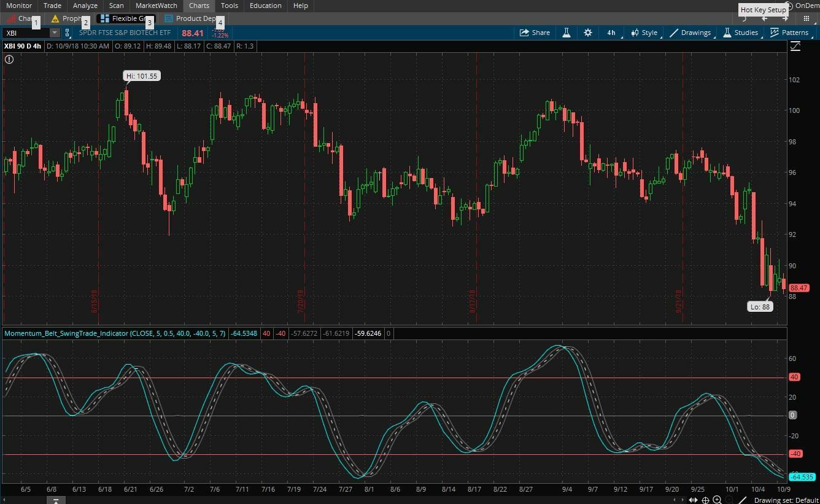Screen dimensions: 820x504
Task: Click the exclamation alert icon on chart
Action: click(9, 60)
